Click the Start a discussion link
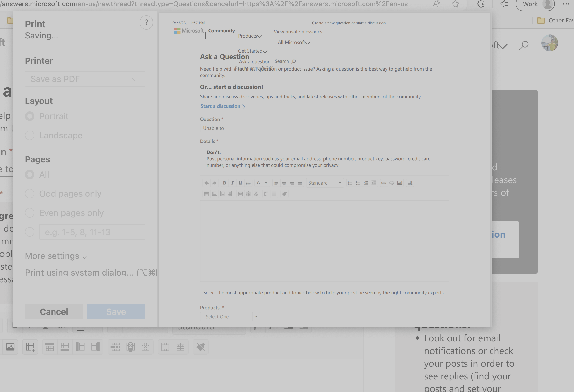 pyautogui.click(x=220, y=106)
